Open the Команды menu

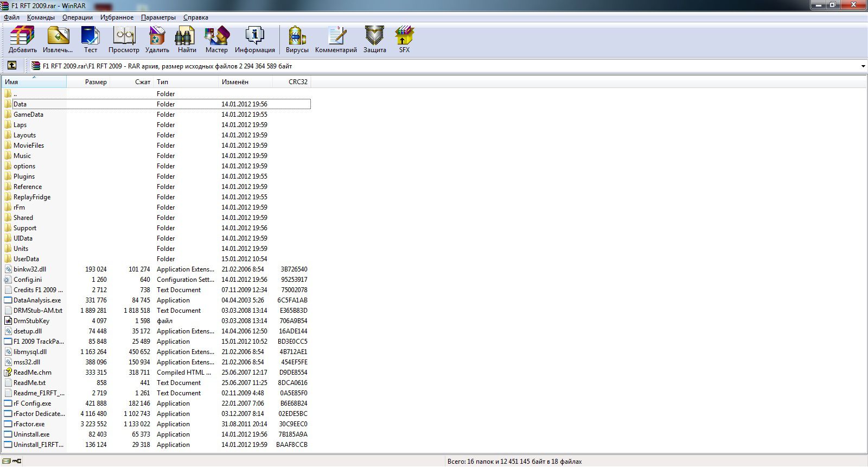pyautogui.click(x=41, y=17)
